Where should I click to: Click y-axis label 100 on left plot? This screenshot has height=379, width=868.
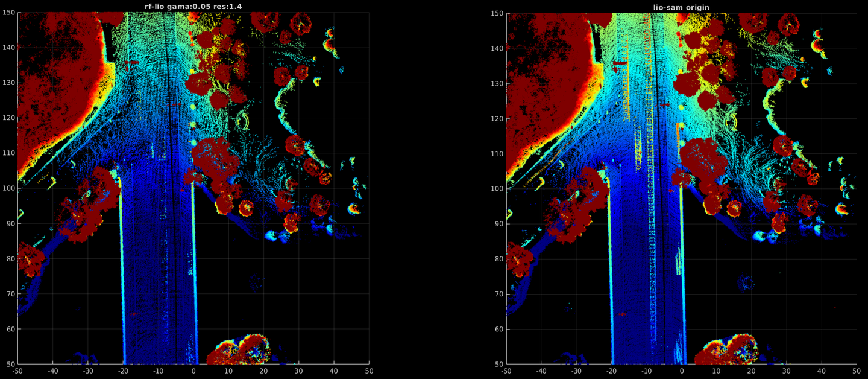[x=8, y=188]
